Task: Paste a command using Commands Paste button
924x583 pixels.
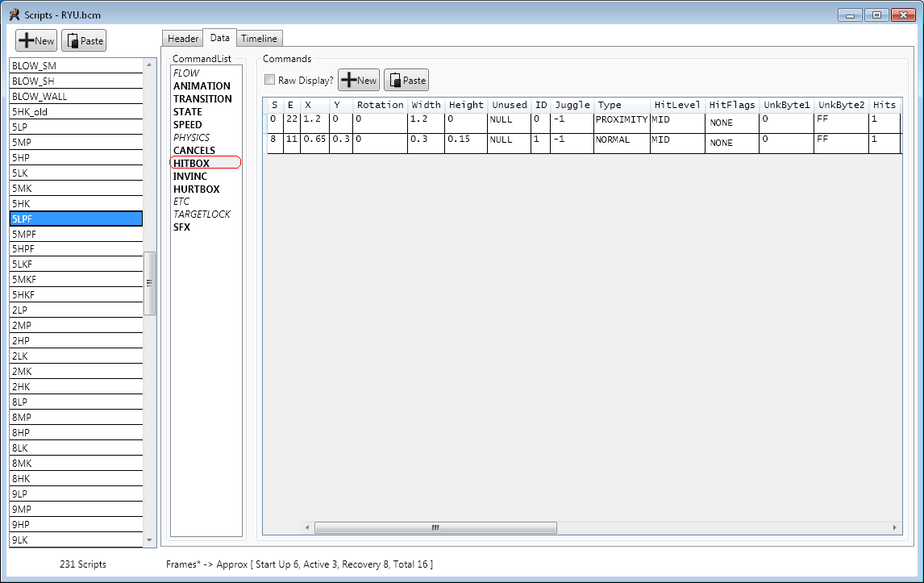Action: (406, 80)
